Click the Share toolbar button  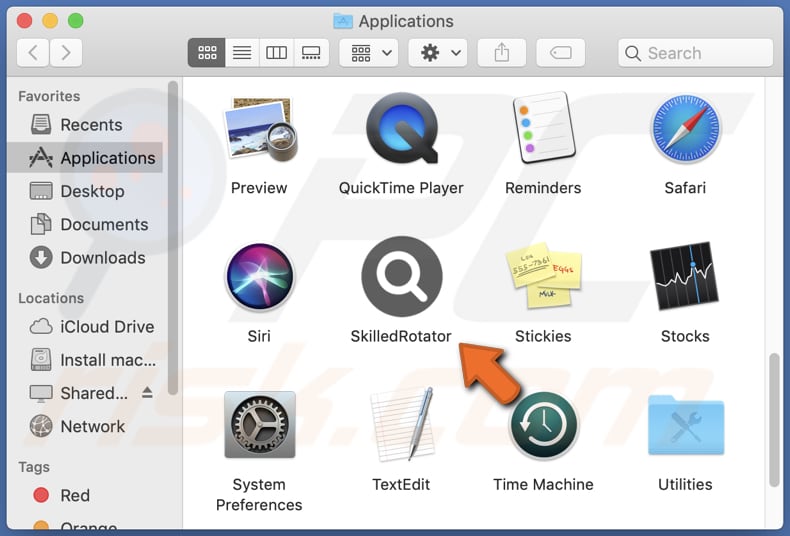point(502,52)
